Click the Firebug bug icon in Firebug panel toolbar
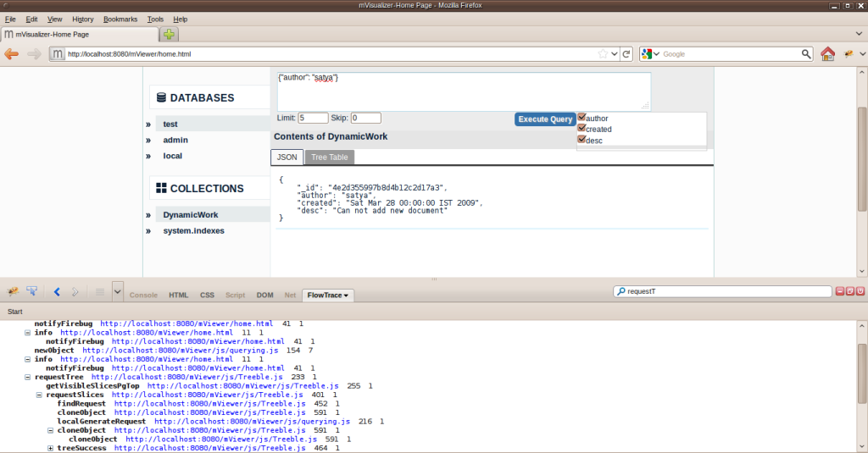 [13, 291]
